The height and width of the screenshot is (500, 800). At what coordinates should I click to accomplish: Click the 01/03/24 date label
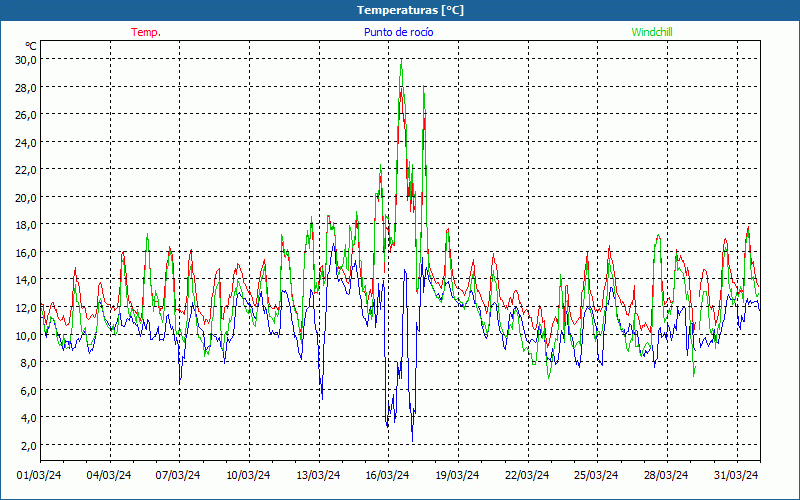point(39,475)
